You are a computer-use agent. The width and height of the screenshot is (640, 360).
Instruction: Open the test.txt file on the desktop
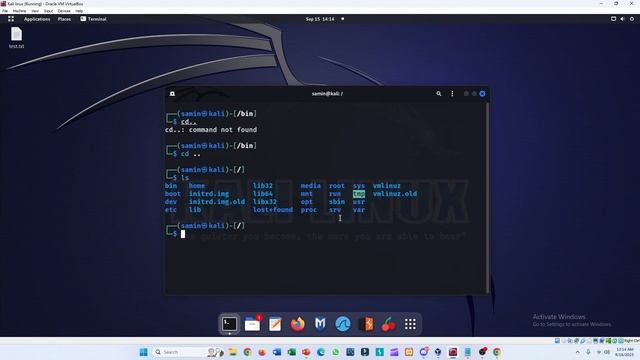pyautogui.click(x=16, y=38)
